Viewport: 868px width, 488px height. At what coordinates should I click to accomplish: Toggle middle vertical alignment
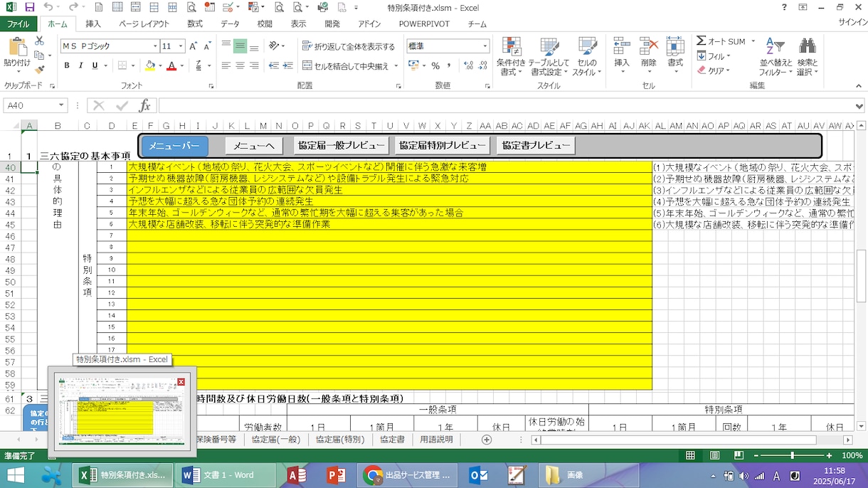(240, 46)
